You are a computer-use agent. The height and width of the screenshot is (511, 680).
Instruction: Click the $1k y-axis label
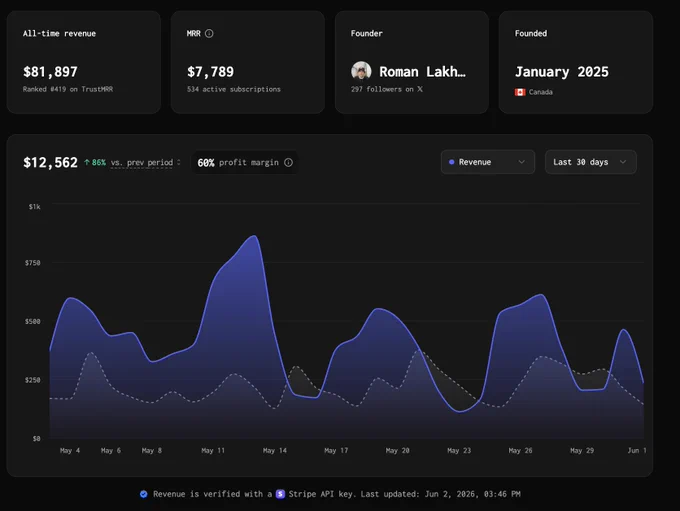(34, 206)
